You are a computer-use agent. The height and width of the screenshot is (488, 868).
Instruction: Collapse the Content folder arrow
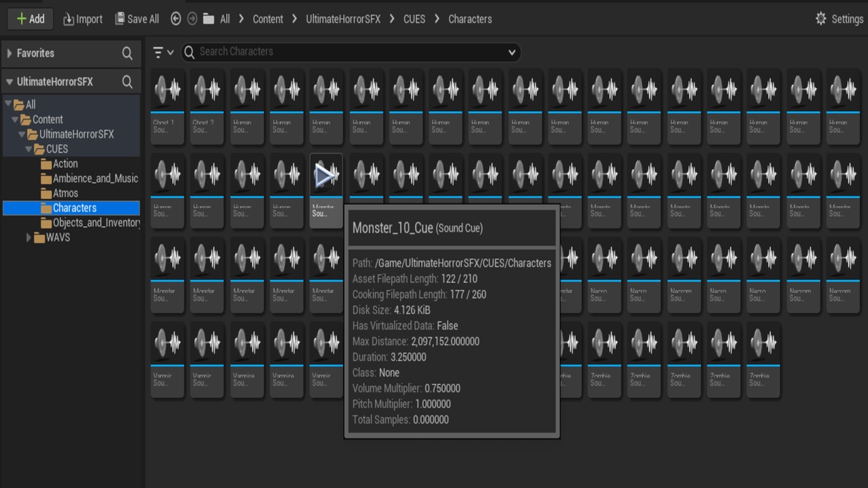(15, 119)
